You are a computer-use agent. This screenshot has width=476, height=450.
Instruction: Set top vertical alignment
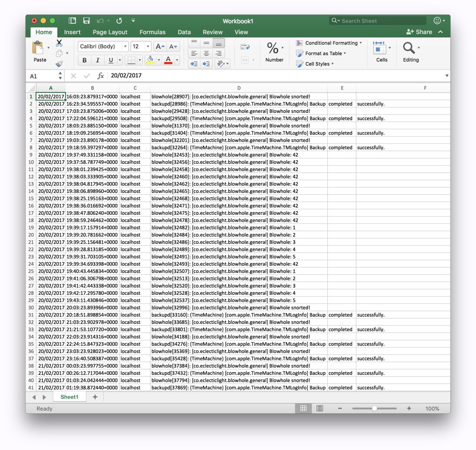click(x=194, y=43)
